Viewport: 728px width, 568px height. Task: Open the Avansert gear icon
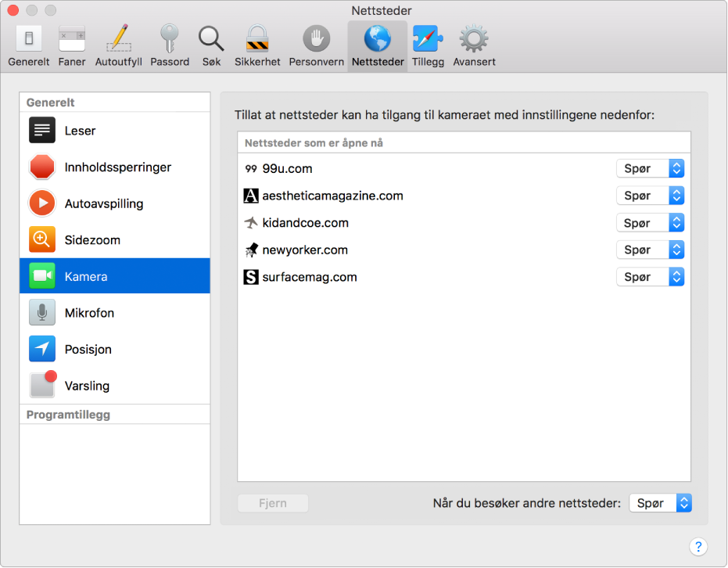pyautogui.click(x=474, y=38)
